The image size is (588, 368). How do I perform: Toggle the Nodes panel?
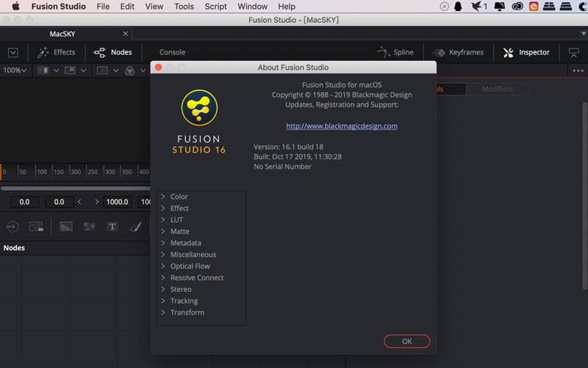pyautogui.click(x=112, y=52)
